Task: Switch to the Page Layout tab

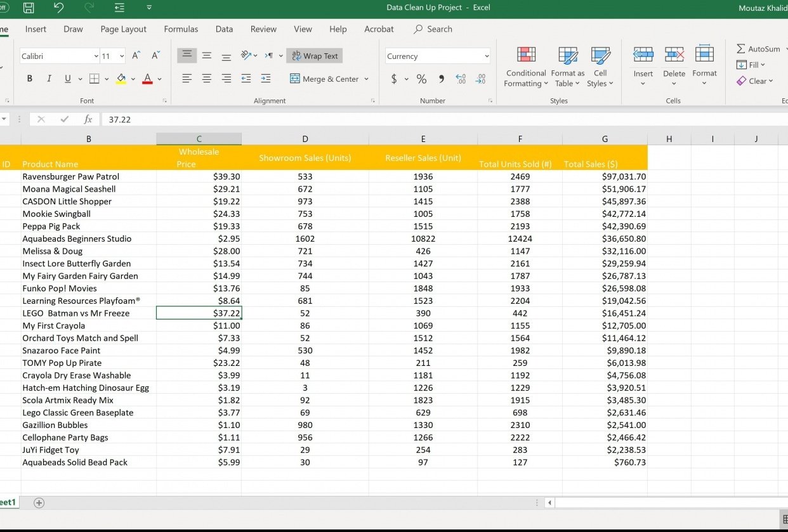Action: coord(123,29)
